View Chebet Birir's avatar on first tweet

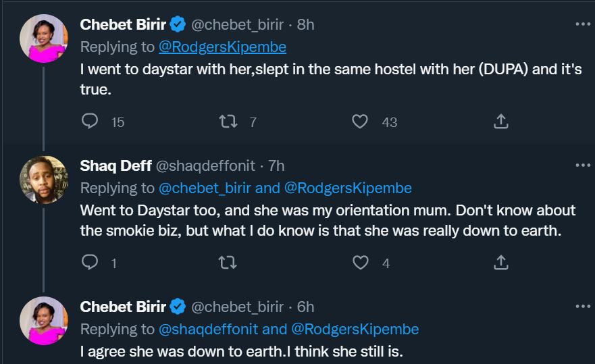pyautogui.click(x=44, y=38)
